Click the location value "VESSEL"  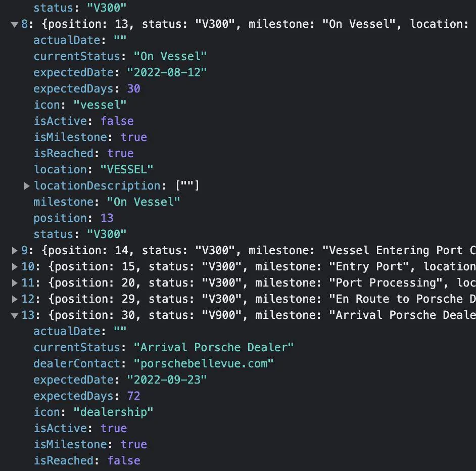[127, 169]
